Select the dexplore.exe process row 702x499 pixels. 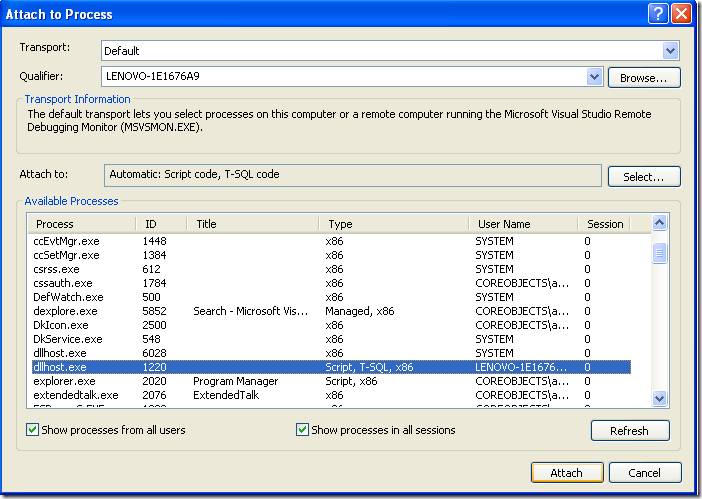[331, 311]
